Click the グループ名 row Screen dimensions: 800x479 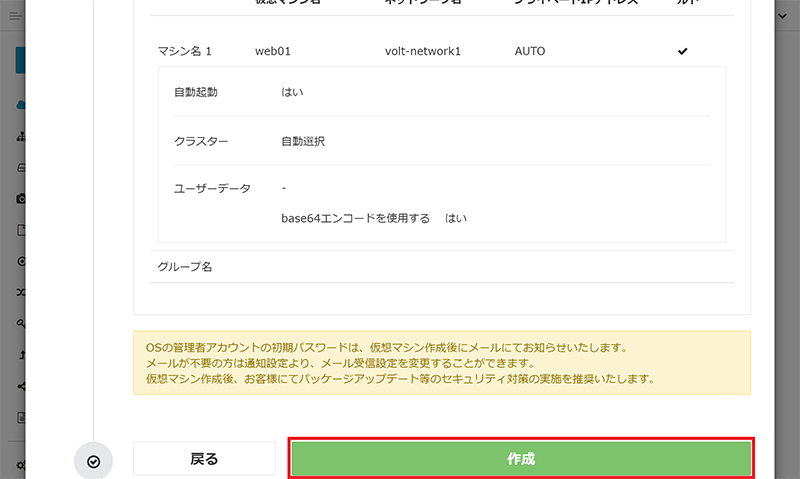tap(185, 267)
